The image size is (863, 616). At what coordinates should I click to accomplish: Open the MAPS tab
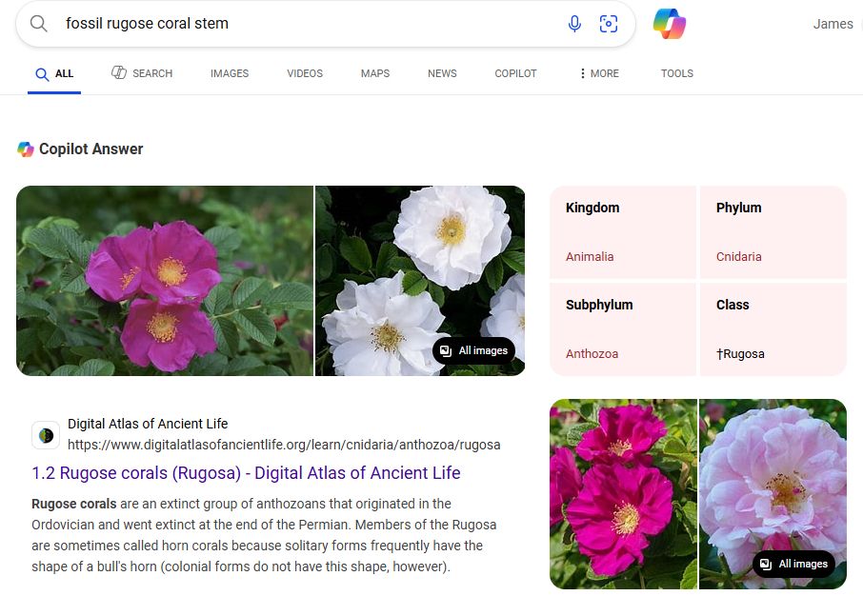(375, 73)
